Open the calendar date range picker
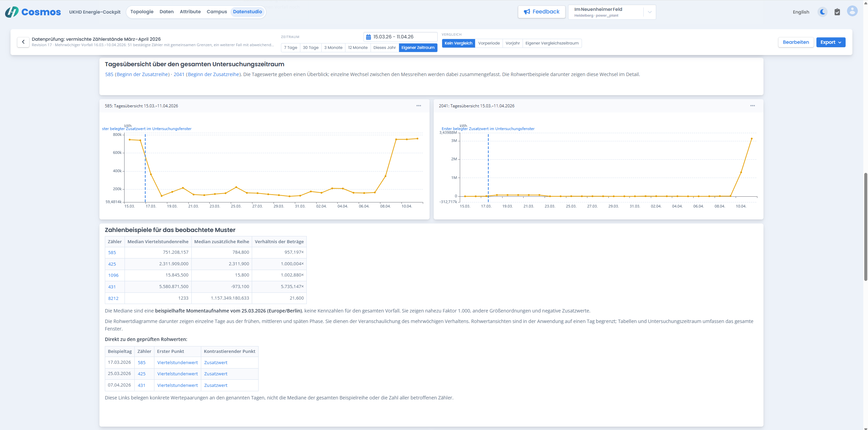This screenshot has height=430, width=868. pyautogui.click(x=400, y=37)
